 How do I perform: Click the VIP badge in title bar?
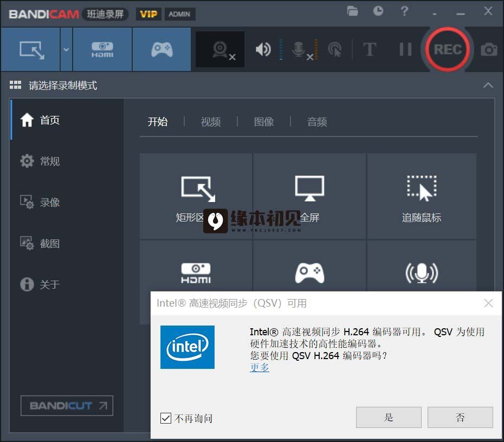pyautogui.click(x=148, y=14)
